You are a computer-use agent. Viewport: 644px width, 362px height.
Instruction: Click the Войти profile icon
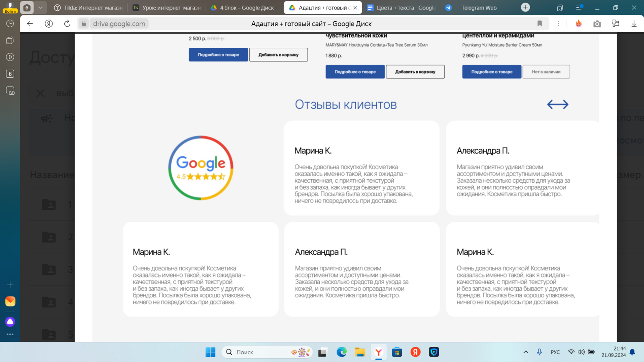[10, 7]
